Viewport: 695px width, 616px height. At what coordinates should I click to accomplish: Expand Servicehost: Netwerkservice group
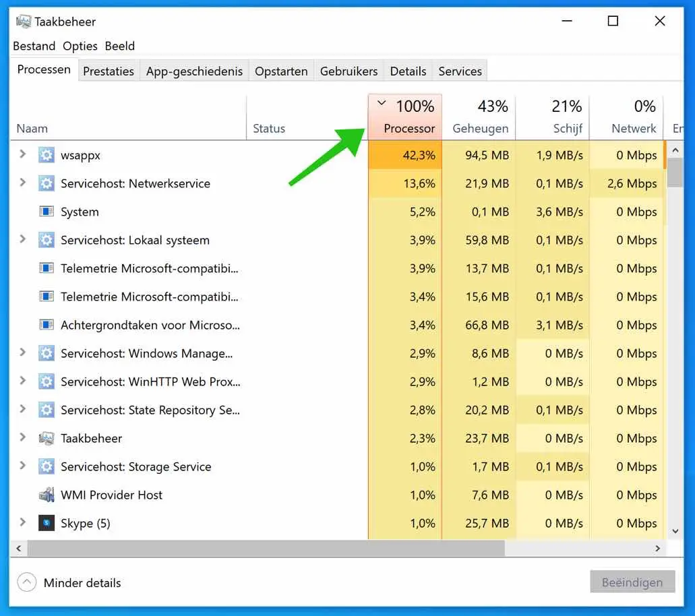coord(23,183)
